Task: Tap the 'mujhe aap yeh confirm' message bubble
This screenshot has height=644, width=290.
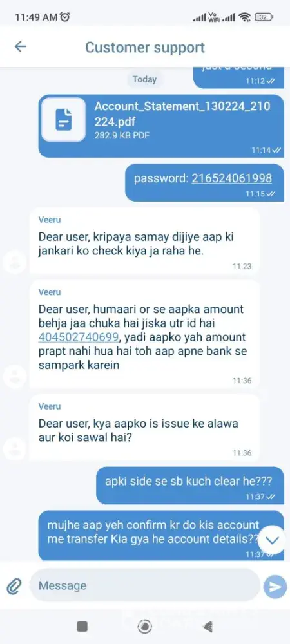Action: click(161, 535)
